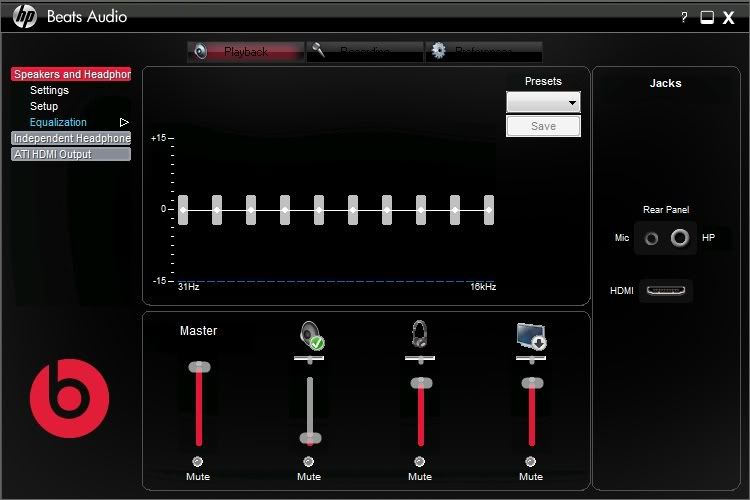
Task: Select the headphones output device icon
Action: coord(419,334)
